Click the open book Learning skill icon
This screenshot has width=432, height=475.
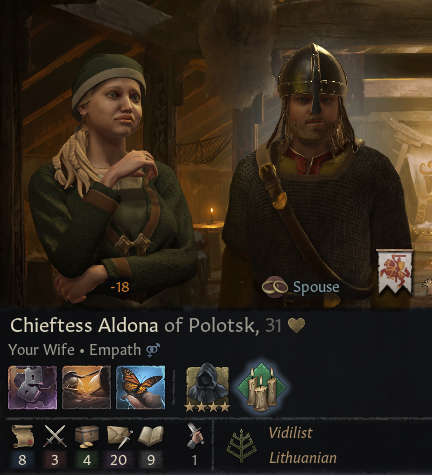tap(151, 436)
